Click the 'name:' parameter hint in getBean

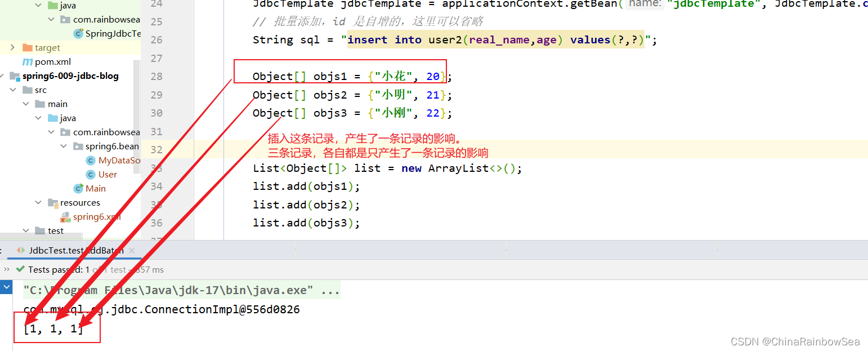click(x=644, y=4)
